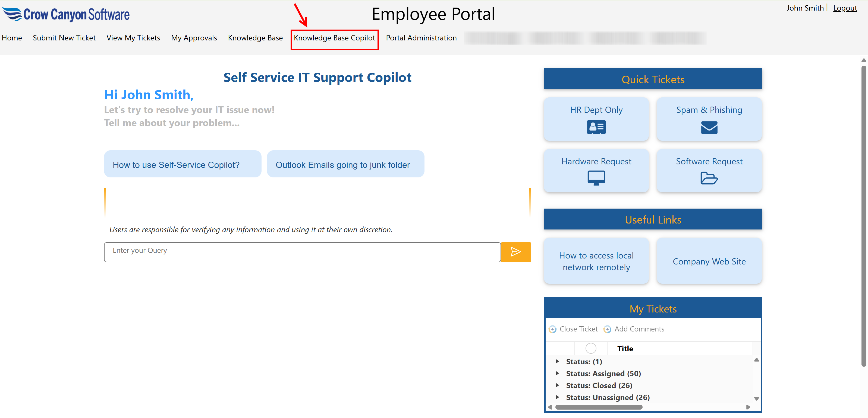Screen dimensions: 868x418
Task: Click the Enter your Query field
Action: pyautogui.click(x=302, y=252)
